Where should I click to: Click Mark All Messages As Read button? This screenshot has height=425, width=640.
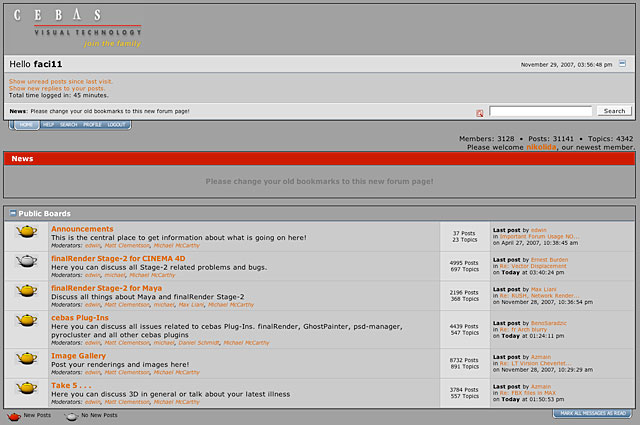[593, 413]
